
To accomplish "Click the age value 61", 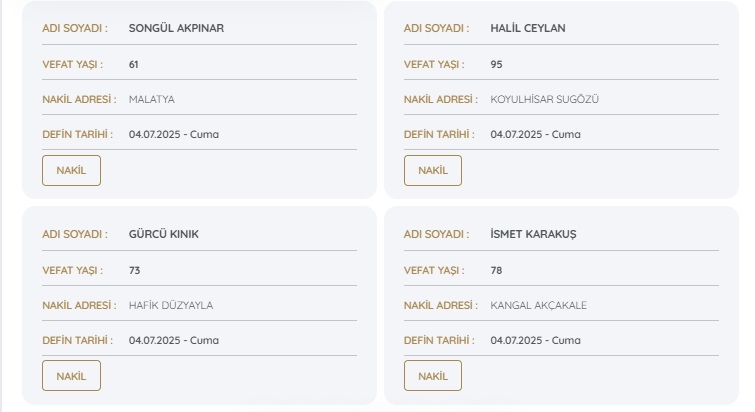I will pyautogui.click(x=134, y=64).
